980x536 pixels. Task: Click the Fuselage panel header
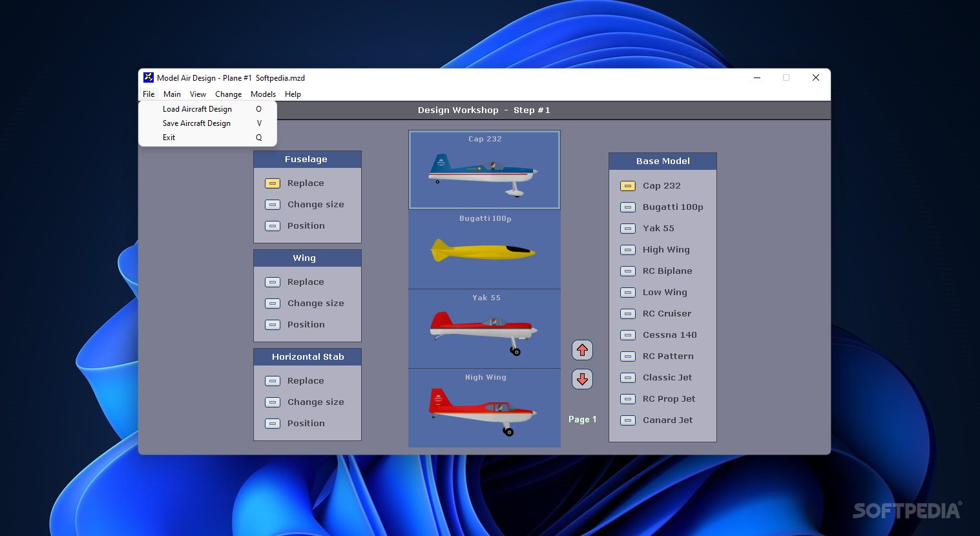point(308,160)
